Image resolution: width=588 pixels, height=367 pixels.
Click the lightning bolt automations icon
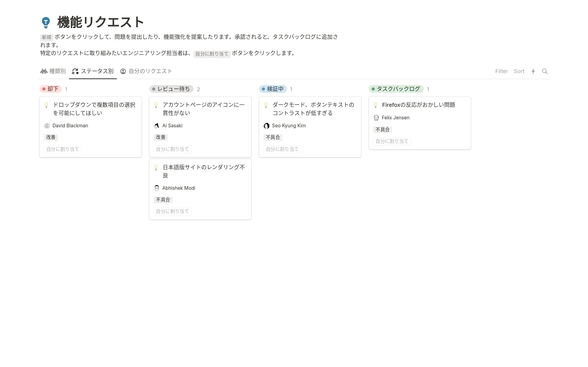pyautogui.click(x=533, y=71)
